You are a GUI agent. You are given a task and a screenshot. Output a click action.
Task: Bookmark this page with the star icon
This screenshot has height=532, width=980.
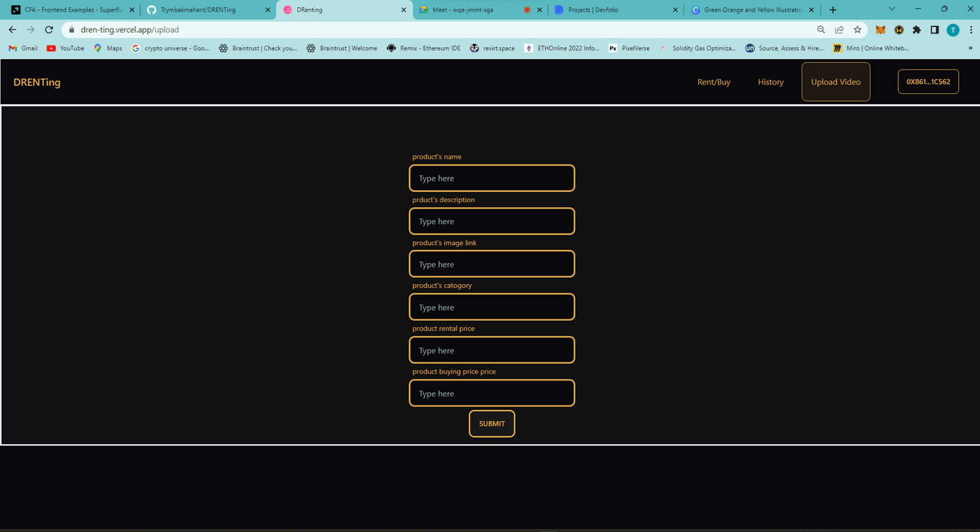point(857,30)
